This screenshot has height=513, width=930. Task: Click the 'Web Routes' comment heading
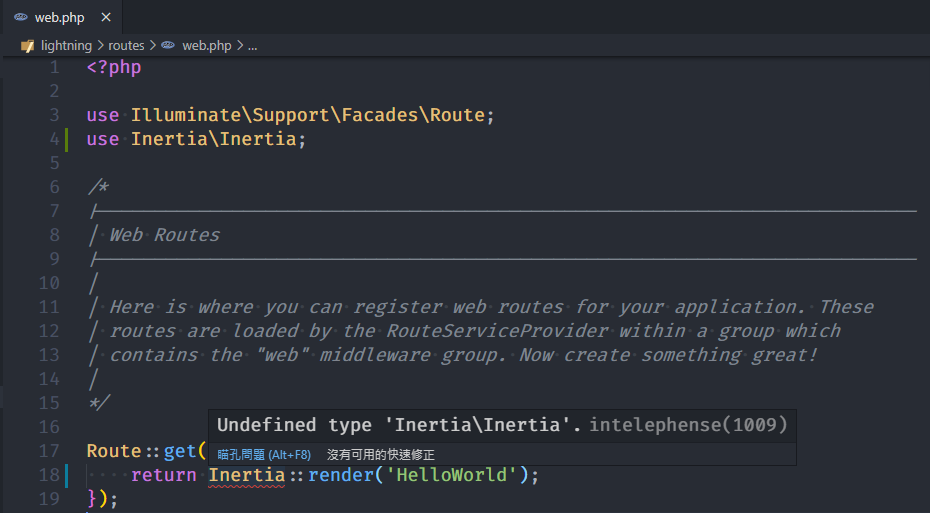164,235
